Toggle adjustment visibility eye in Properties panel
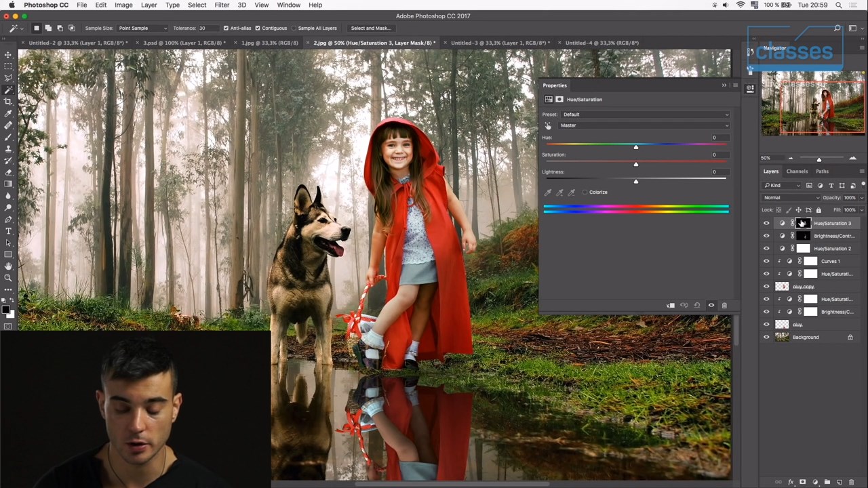The height and width of the screenshot is (488, 868). [711, 306]
